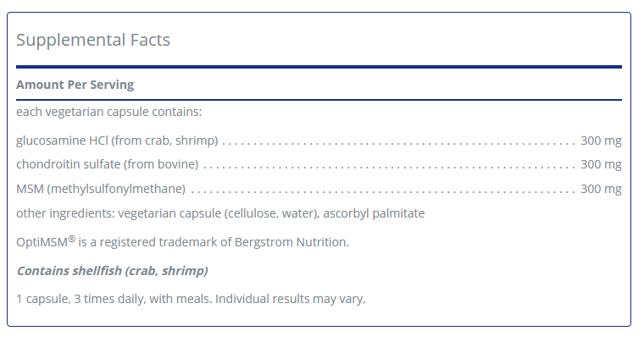This screenshot has width=644, height=342.
Task: Click the 300 mg value for chondroitin sulfate
Action: [601, 164]
